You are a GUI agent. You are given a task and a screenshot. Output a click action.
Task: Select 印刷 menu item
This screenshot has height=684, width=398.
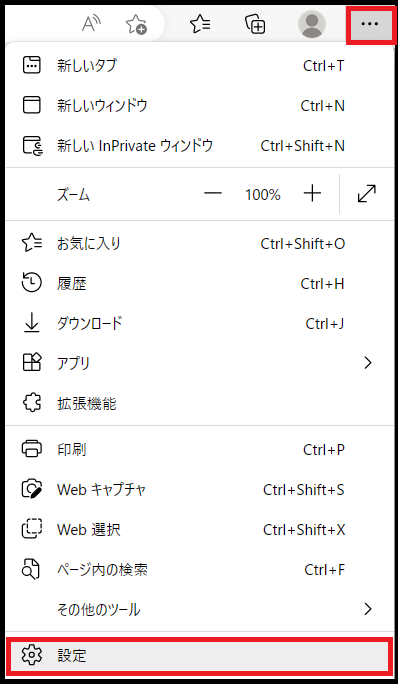(199, 449)
